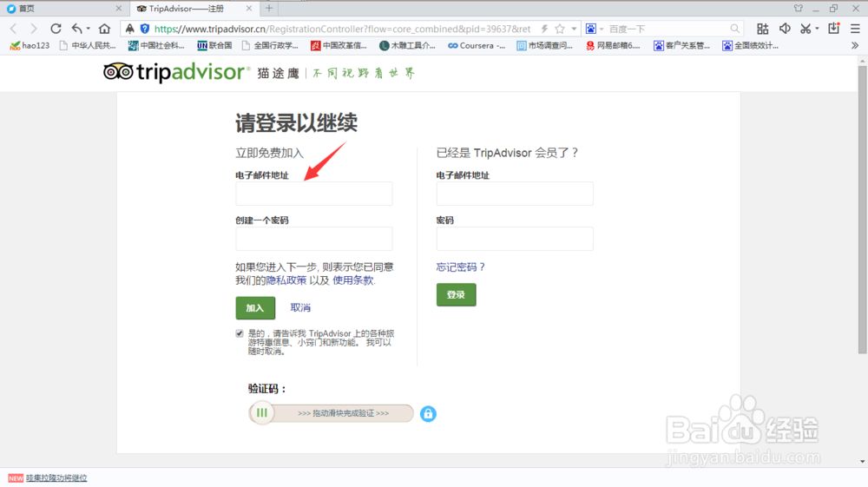Click the 创建一个密码 input field

tap(314, 239)
